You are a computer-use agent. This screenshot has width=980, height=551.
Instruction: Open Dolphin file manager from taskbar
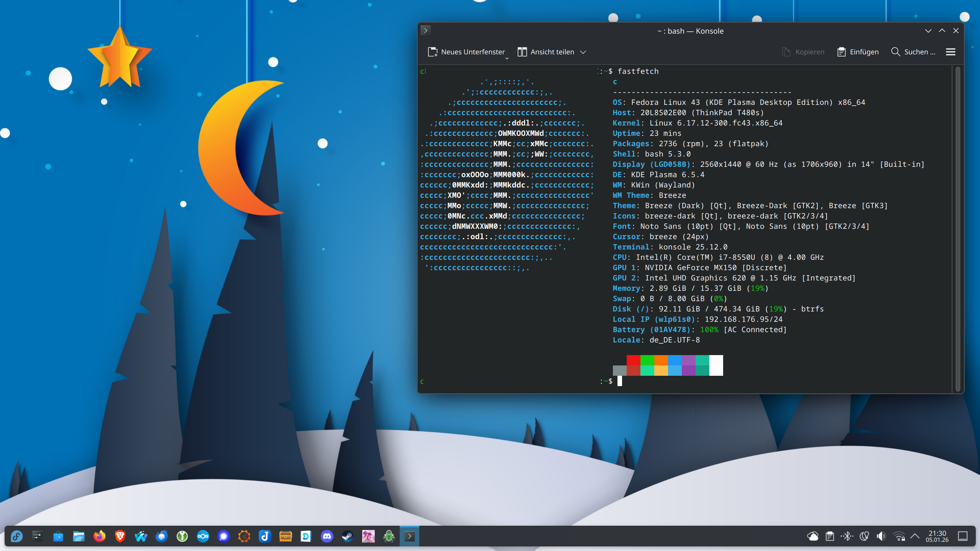pyautogui.click(x=79, y=536)
